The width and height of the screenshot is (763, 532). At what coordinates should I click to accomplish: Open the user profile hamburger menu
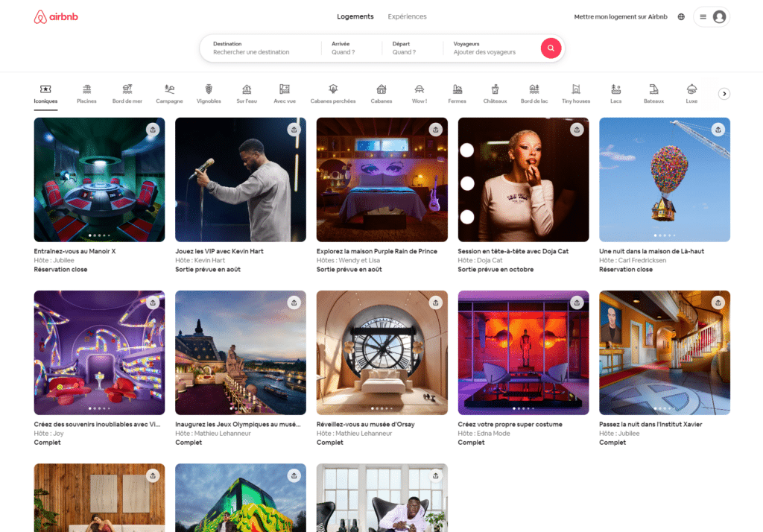(711, 16)
